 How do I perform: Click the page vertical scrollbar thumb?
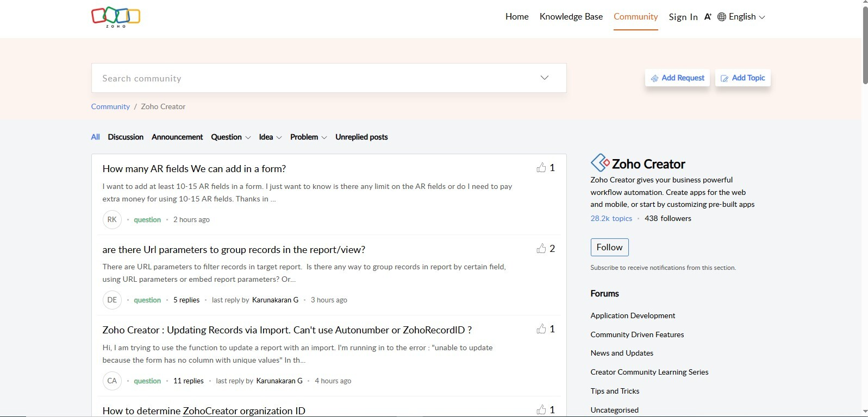coord(865,45)
